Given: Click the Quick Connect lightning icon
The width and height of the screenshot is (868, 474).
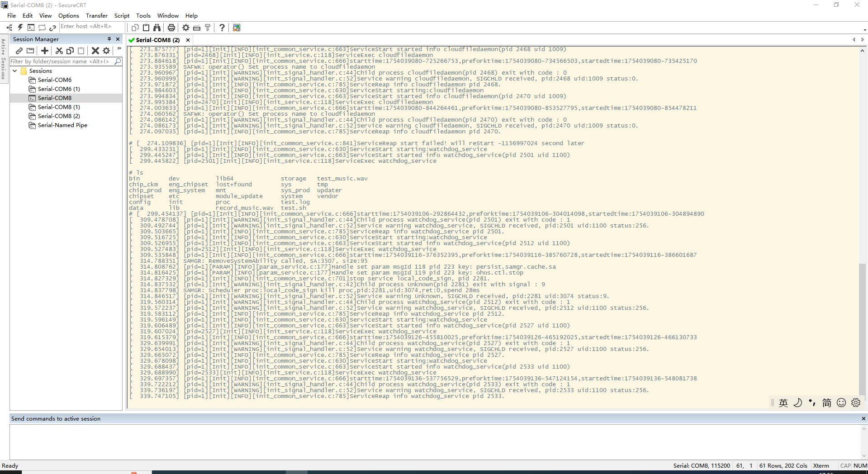Looking at the screenshot, I should (x=20, y=28).
